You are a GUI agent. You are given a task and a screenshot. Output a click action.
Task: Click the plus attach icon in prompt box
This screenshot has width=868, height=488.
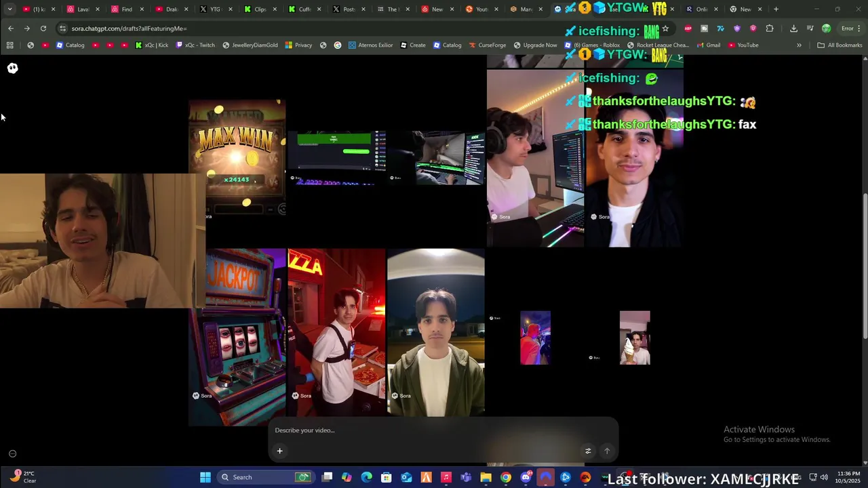[x=279, y=451]
